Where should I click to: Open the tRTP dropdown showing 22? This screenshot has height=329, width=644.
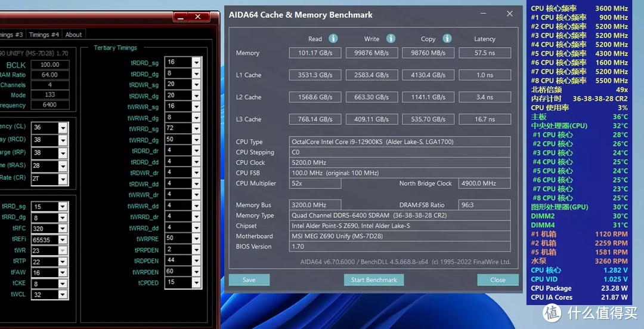[63, 262]
